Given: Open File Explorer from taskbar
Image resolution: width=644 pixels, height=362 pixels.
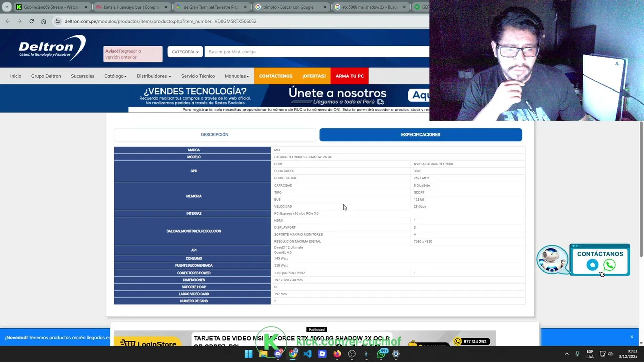Looking at the screenshot, I should click(263, 354).
